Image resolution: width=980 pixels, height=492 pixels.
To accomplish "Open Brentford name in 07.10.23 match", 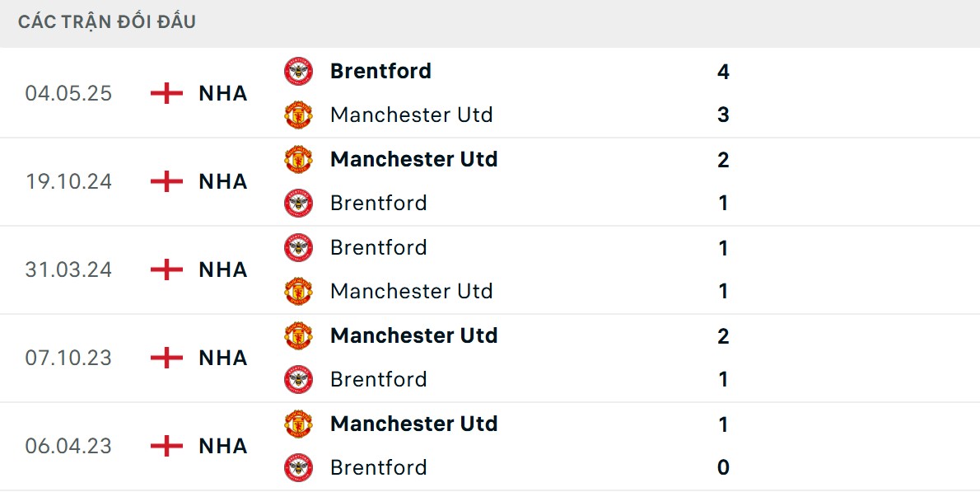I will 378,379.
